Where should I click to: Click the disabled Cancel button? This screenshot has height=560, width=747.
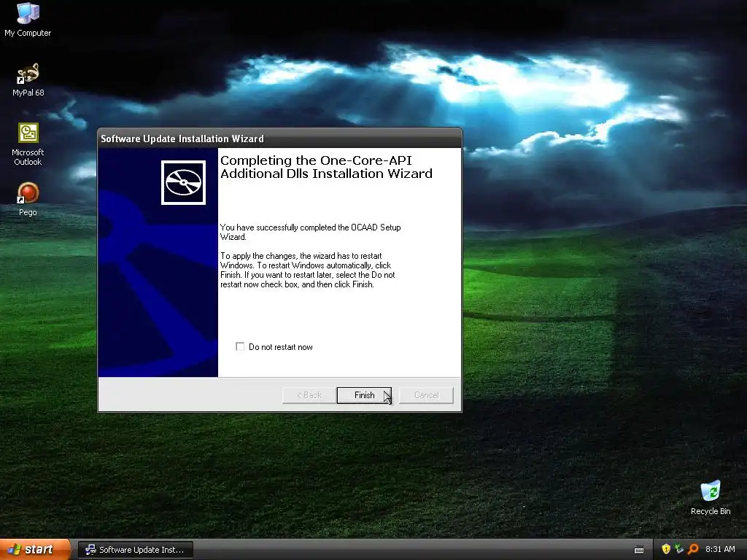(426, 395)
